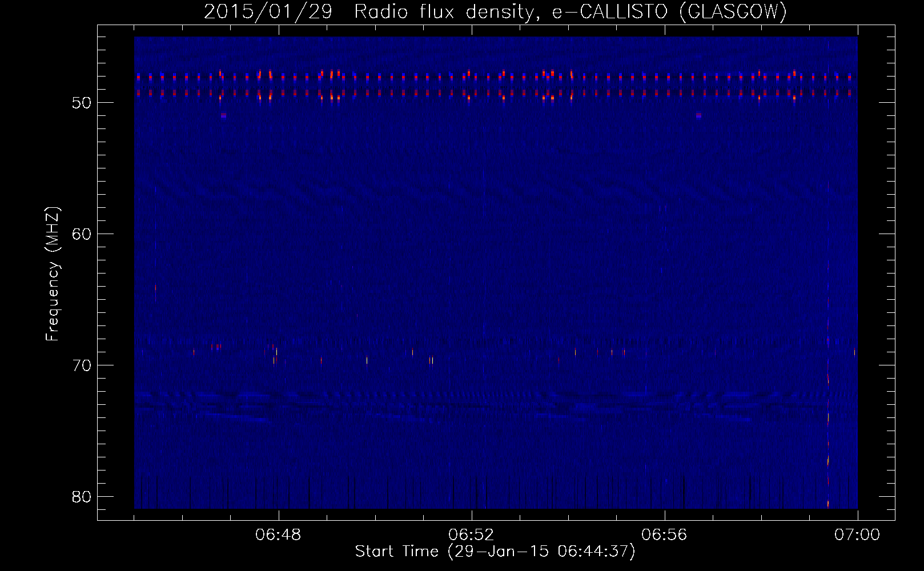The height and width of the screenshot is (571, 924).
Task: Click the 06:48 time tick label
Action: click(278, 535)
